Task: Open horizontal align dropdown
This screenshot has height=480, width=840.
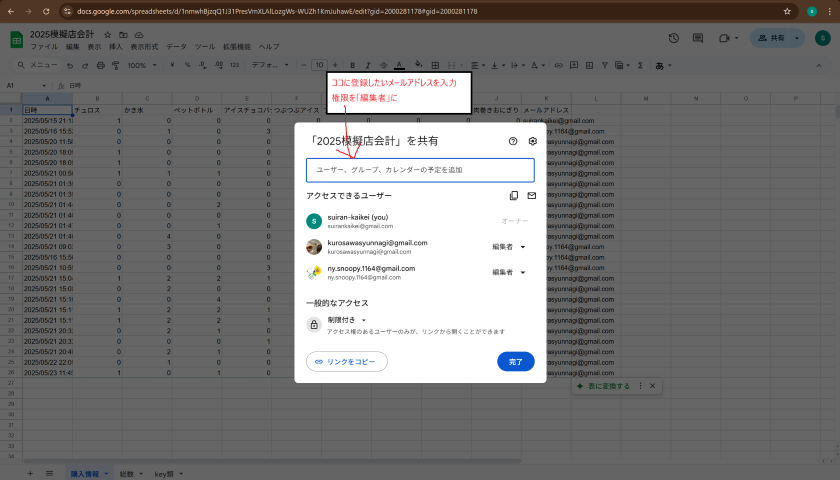Action: (478, 65)
